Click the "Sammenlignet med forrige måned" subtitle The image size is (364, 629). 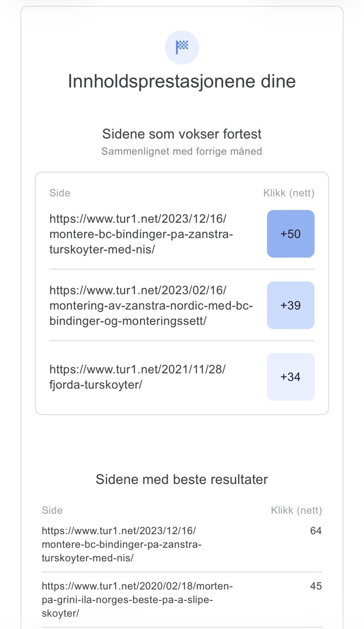182,151
